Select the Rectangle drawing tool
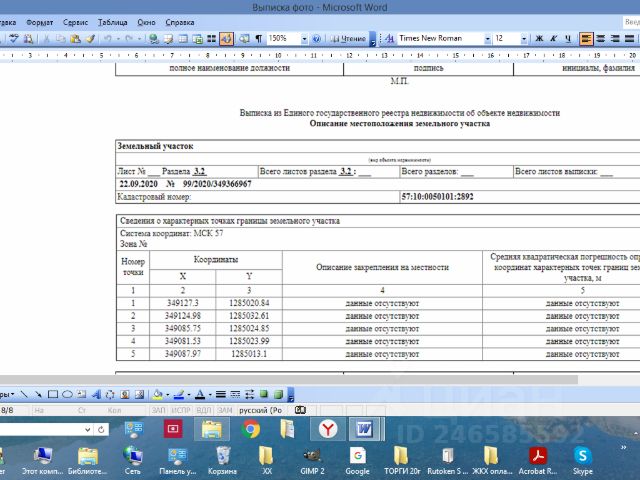This screenshot has height=480, width=640. (53, 394)
